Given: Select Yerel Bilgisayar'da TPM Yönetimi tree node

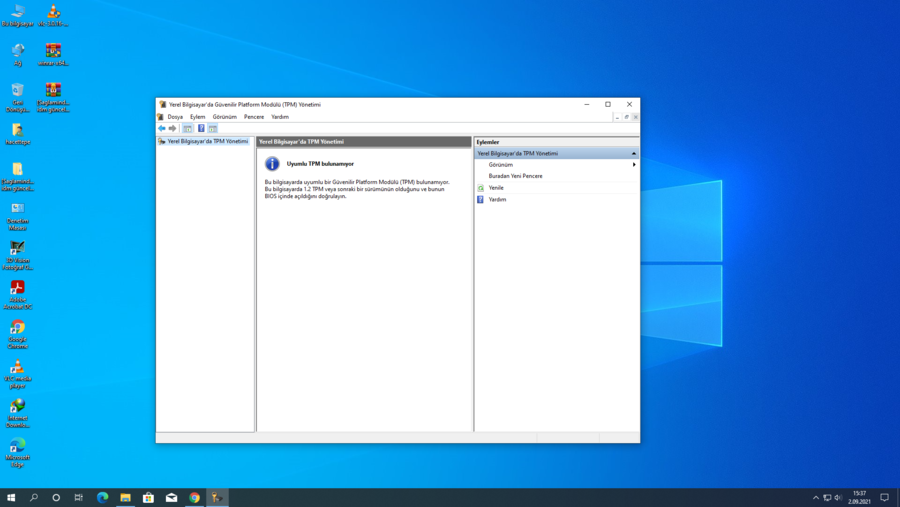Looking at the screenshot, I should [x=207, y=142].
